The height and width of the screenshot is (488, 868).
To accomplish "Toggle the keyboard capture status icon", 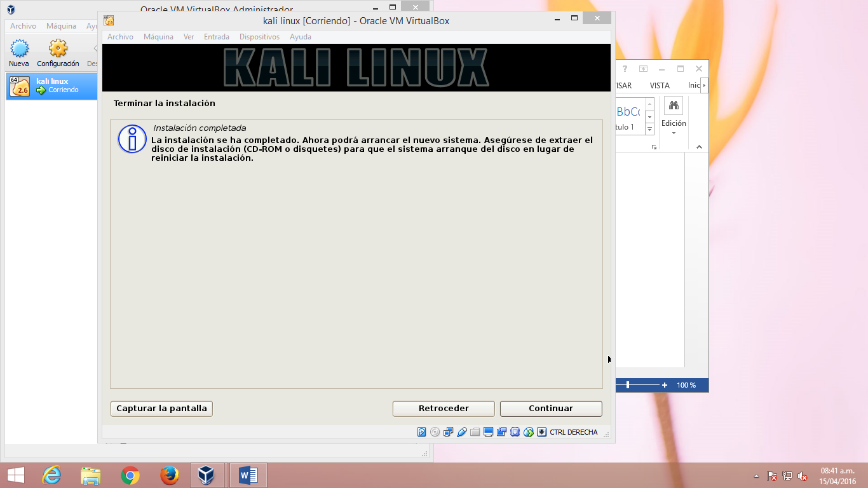I will click(541, 431).
